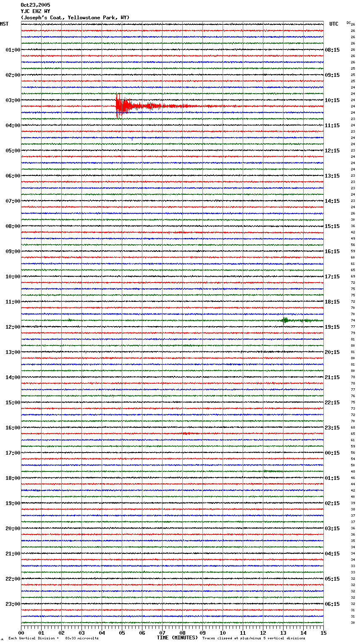Select the 18:00 MST time label
357x644 pixels.
pyautogui.click(x=13, y=478)
